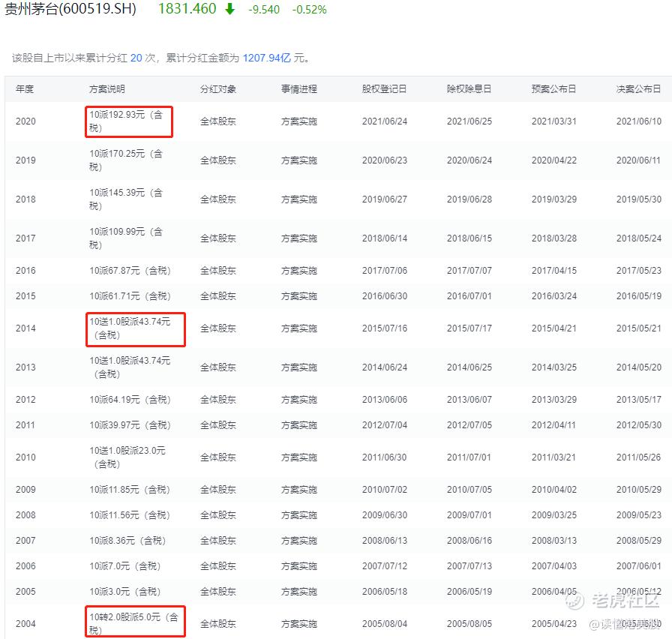Click the 除权除息日 column header
672x639 pixels.
469,89
